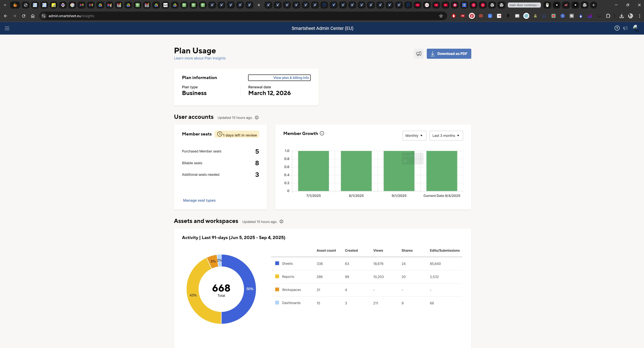The height and width of the screenshot is (348, 644).
Task: Open the help question mark icon
Action: tap(617, 28)
